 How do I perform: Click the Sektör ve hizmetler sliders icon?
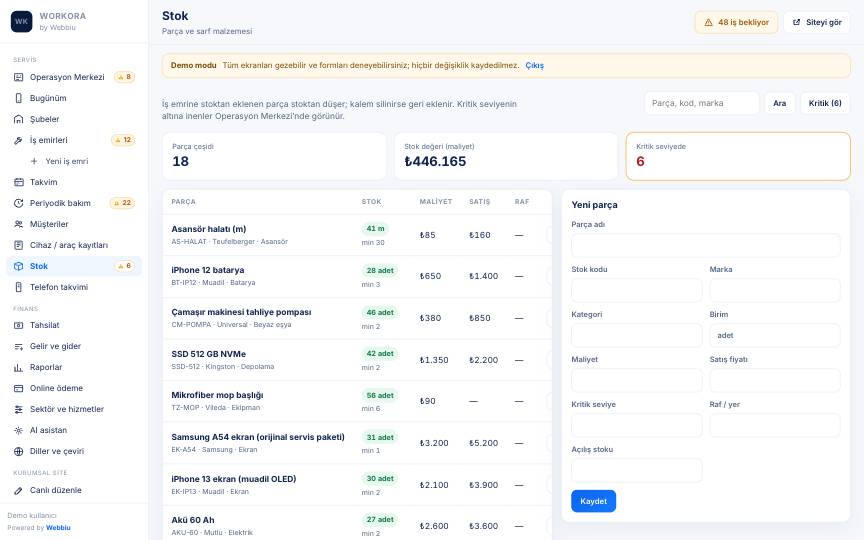tap(18, 409)
